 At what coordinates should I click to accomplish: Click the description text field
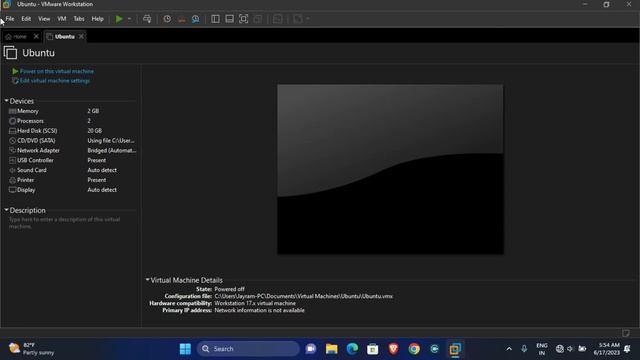click(x=65, y=223)
